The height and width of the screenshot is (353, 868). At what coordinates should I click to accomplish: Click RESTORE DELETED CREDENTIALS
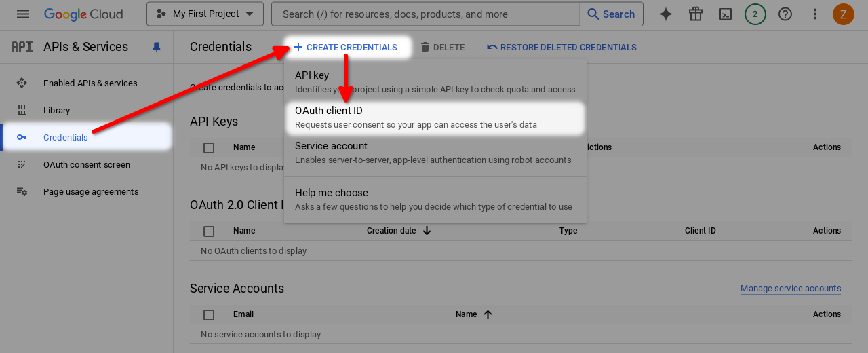tap(561, 47)
